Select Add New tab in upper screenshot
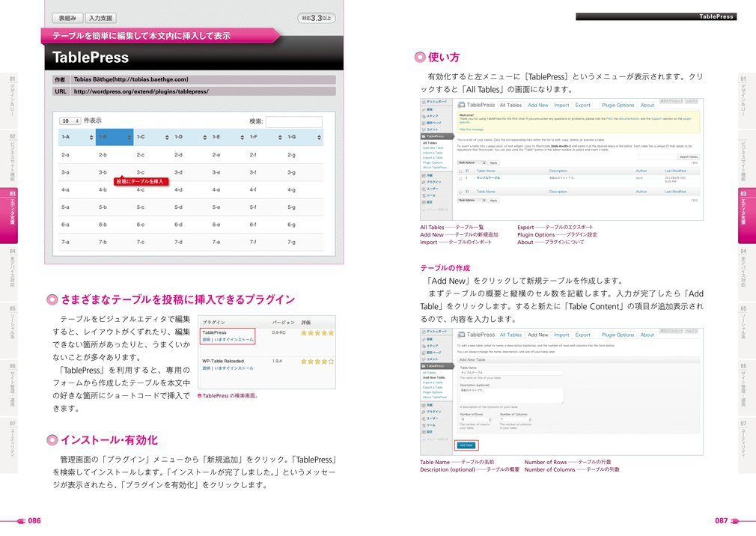756x536 pixels. point(537,105)
